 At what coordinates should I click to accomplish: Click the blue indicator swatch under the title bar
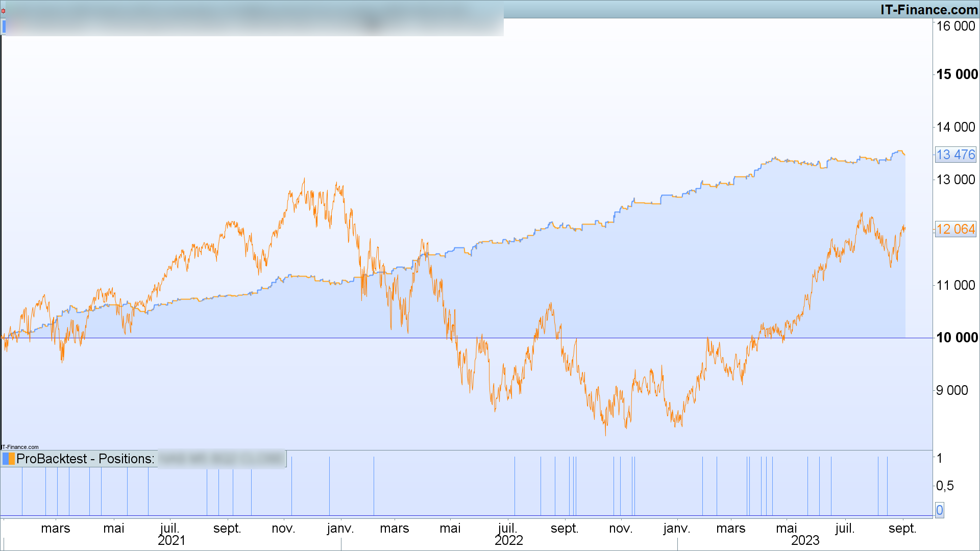tap(4, 26)
